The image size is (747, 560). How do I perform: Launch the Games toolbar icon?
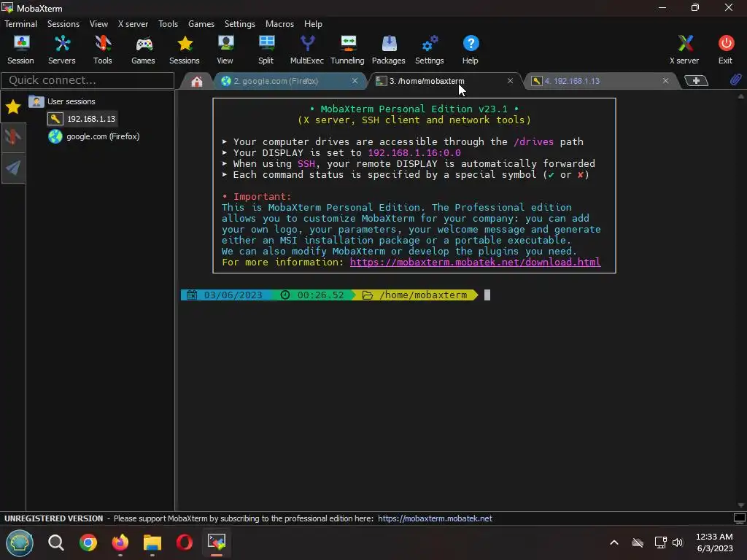(x=144, y=50)
